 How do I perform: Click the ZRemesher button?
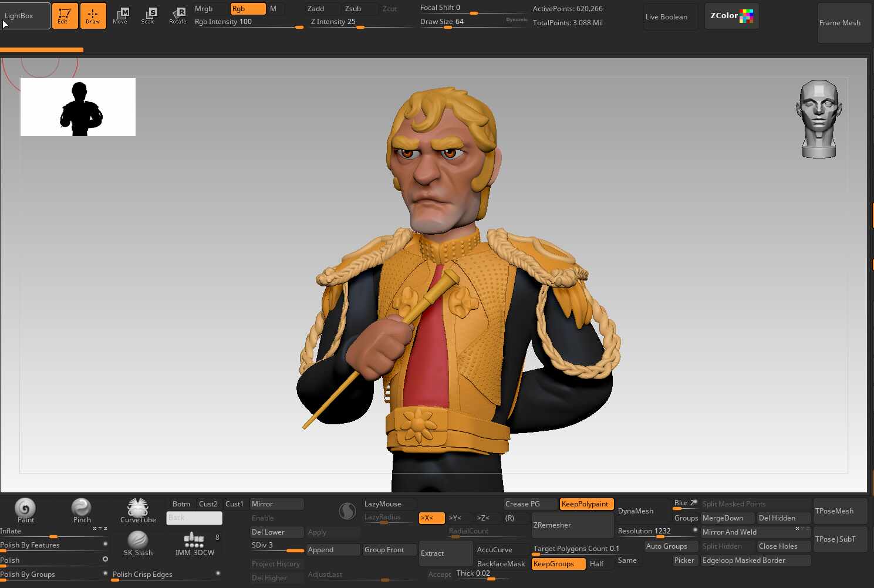coord(572,525)
